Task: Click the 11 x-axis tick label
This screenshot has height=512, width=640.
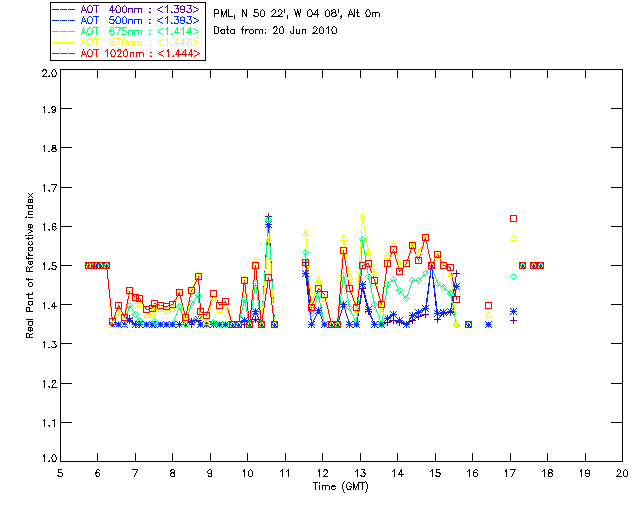Action: click(284, 473)
